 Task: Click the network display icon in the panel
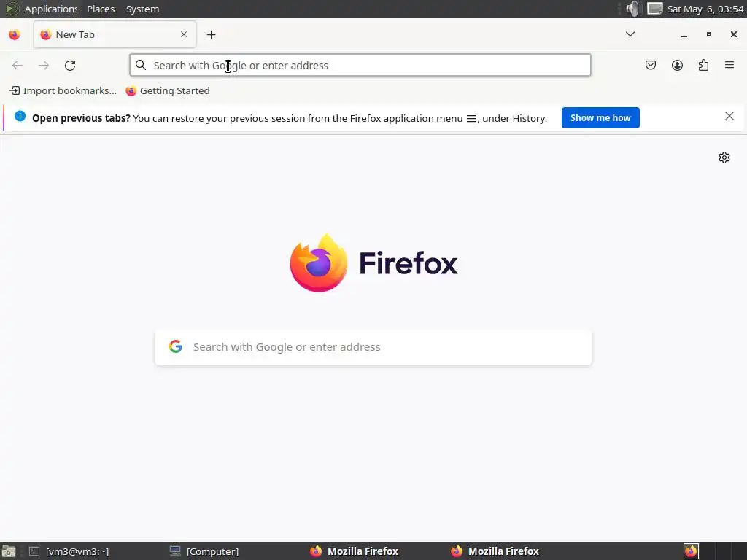(654, 9)
